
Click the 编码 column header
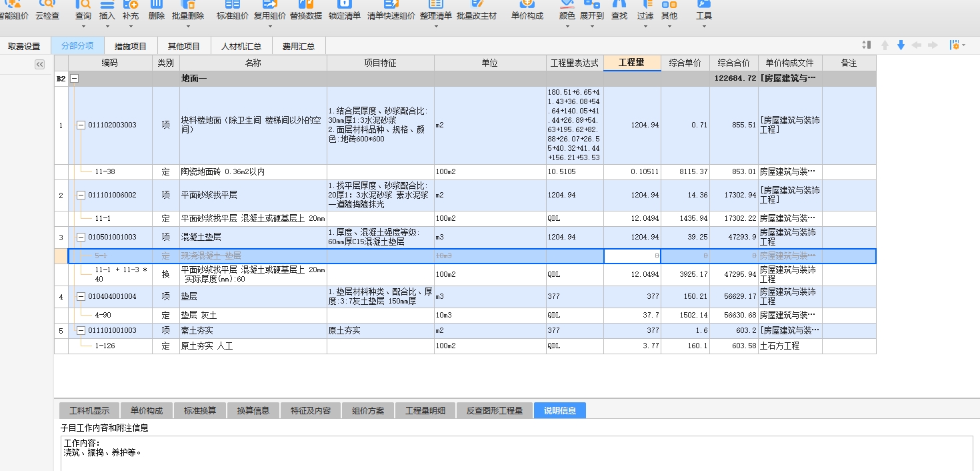(x=110, y=63)
